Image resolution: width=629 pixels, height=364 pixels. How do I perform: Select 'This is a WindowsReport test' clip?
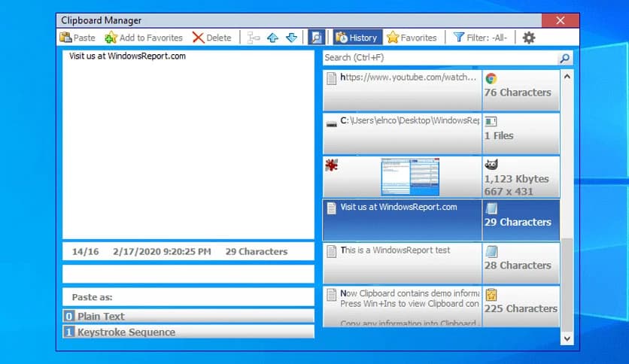tap(403, 263)
